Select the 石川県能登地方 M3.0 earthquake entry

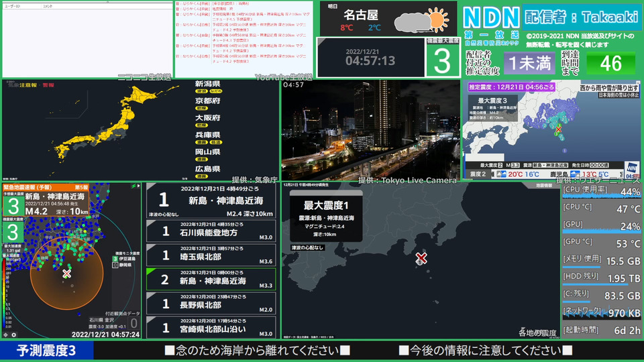click(211, 231)
